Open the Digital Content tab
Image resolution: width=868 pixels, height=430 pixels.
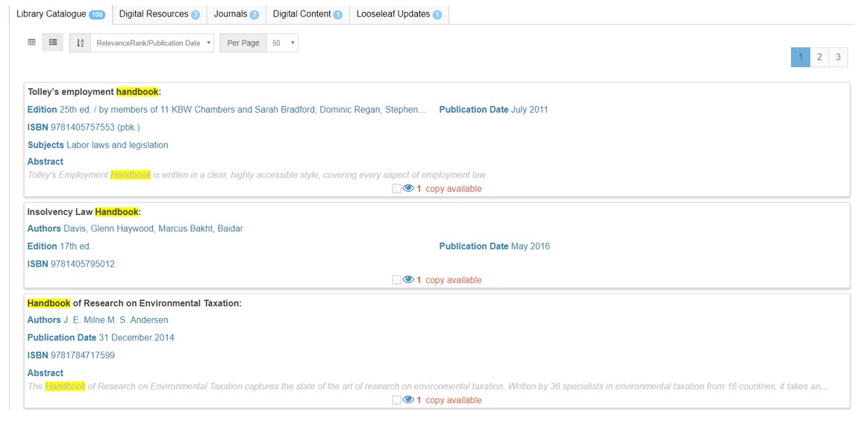click(x=307, y=14)
